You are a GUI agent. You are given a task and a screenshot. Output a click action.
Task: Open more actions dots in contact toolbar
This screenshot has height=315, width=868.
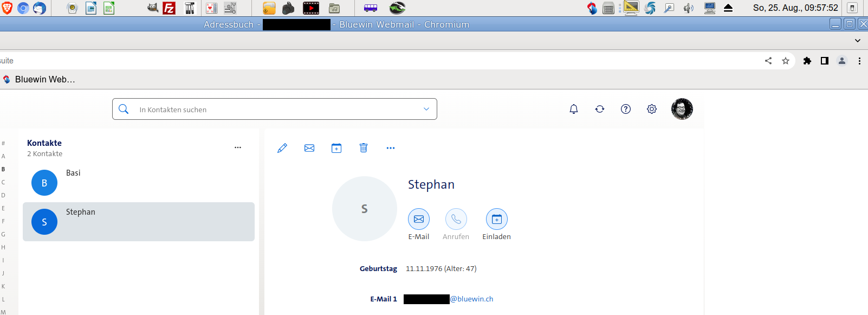click(x=391, y=148)
